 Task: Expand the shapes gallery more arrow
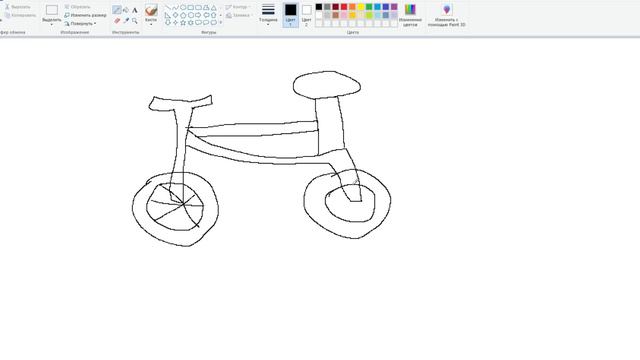click(221, 22)
